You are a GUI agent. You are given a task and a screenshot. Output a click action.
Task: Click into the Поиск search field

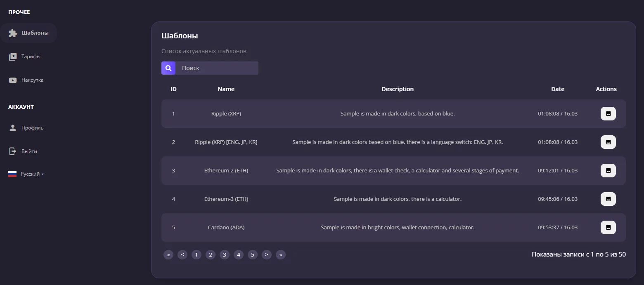click(216, 68)
